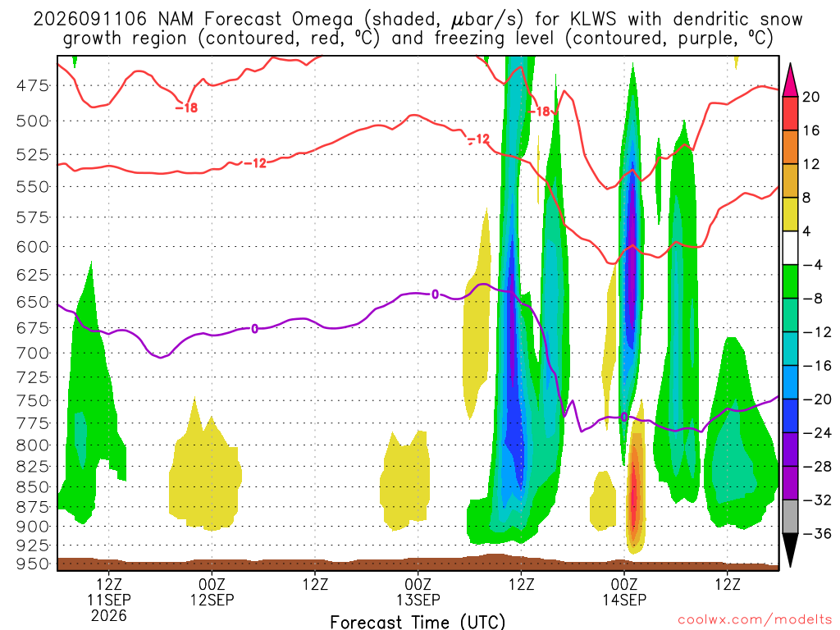Click the magenta upward arrow atop the colorbar
The image size is (840, 630).
pos(790,80)
